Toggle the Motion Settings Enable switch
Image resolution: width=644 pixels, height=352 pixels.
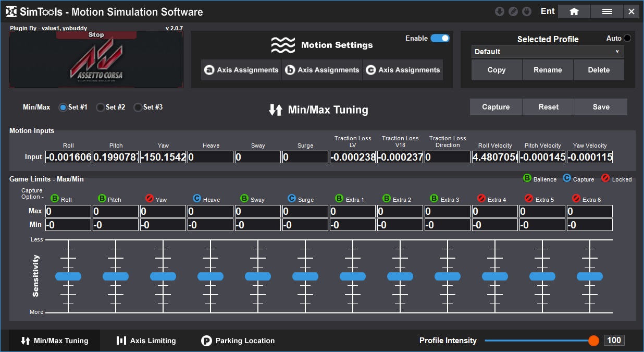pos(440,38)
